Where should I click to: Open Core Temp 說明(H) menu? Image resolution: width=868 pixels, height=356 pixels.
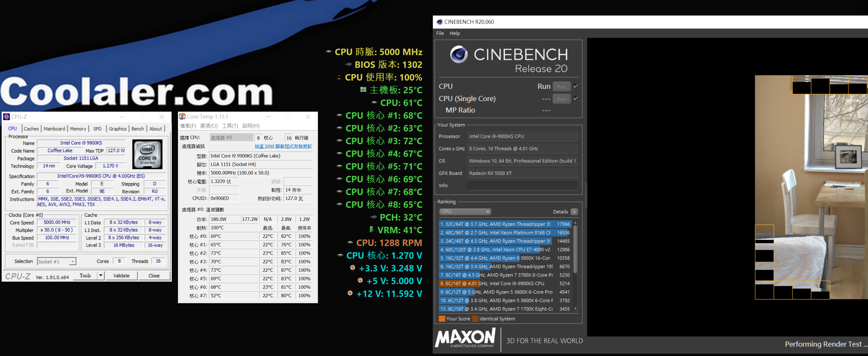click(251, 126)
